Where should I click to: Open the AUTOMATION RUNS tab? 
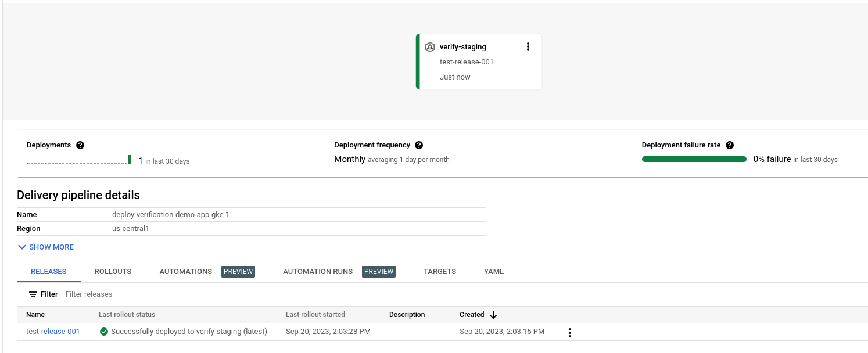[318, 271]
